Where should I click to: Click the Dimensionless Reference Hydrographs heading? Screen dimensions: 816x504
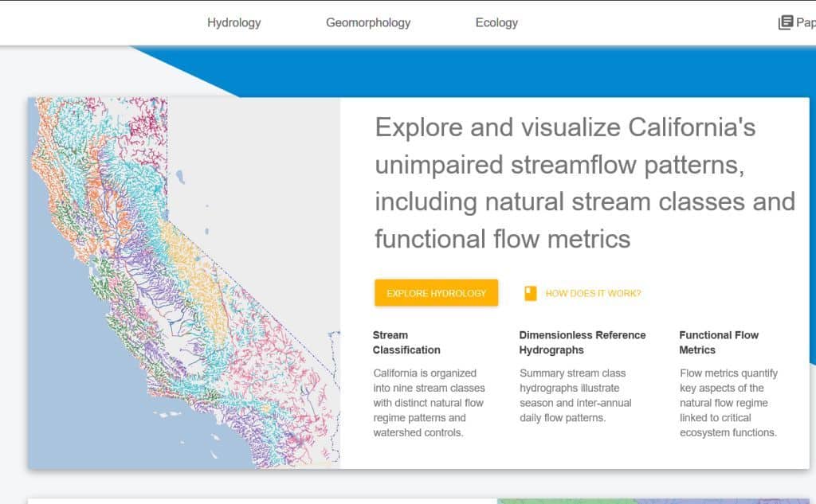coord(582,342)
